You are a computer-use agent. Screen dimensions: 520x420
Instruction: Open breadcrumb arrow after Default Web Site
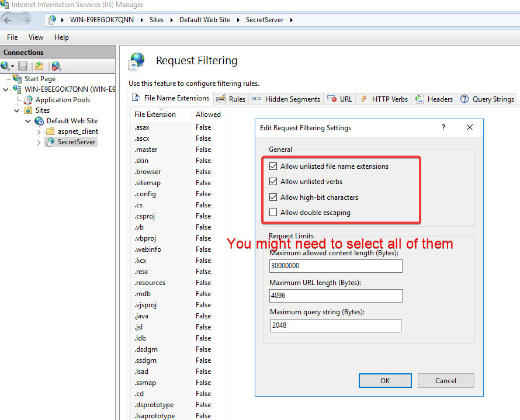(238, 20)
